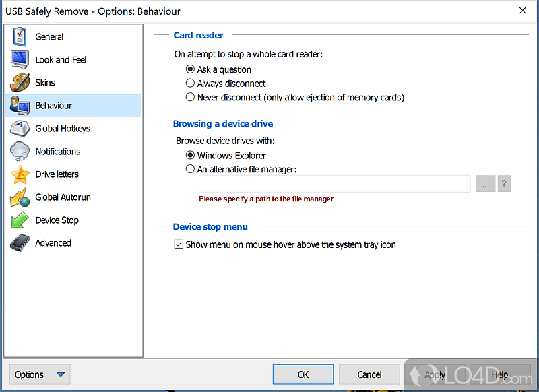The height and width of the screenshot is (392, 539).
Task: Click the file manager path input field
Action: (334, 183)
